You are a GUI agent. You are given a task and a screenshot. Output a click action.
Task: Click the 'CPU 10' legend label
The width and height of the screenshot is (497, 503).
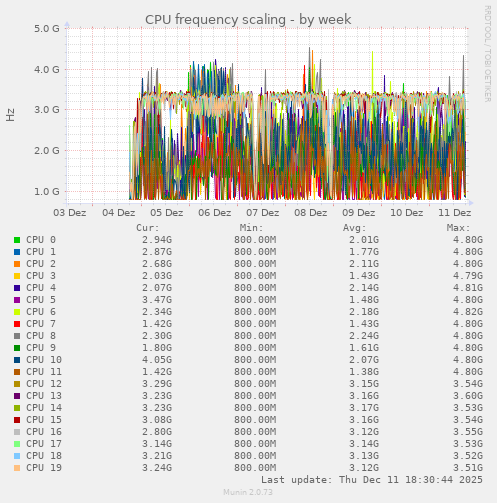click(44, 360)
